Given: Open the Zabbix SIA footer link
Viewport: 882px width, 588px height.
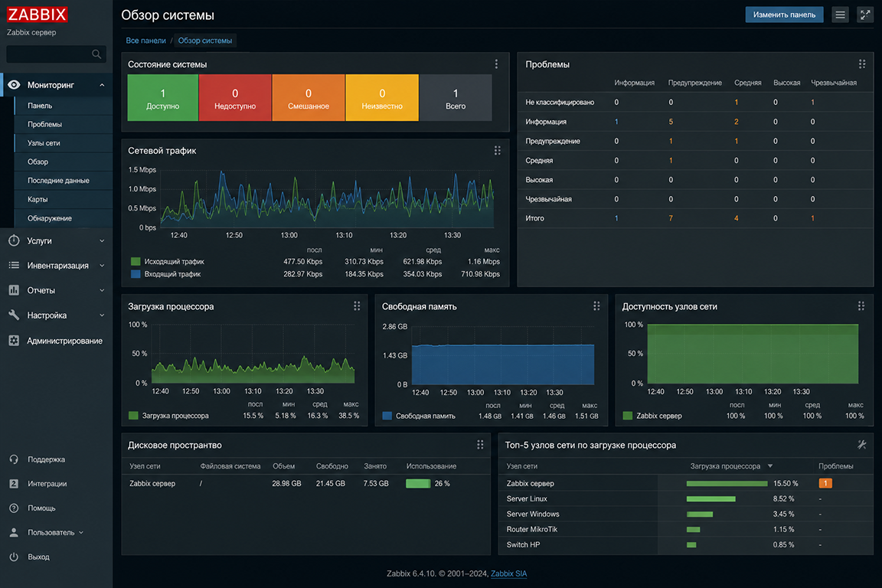Looking at the screenshot, I should pyautogui.click(x=508, y=573).
